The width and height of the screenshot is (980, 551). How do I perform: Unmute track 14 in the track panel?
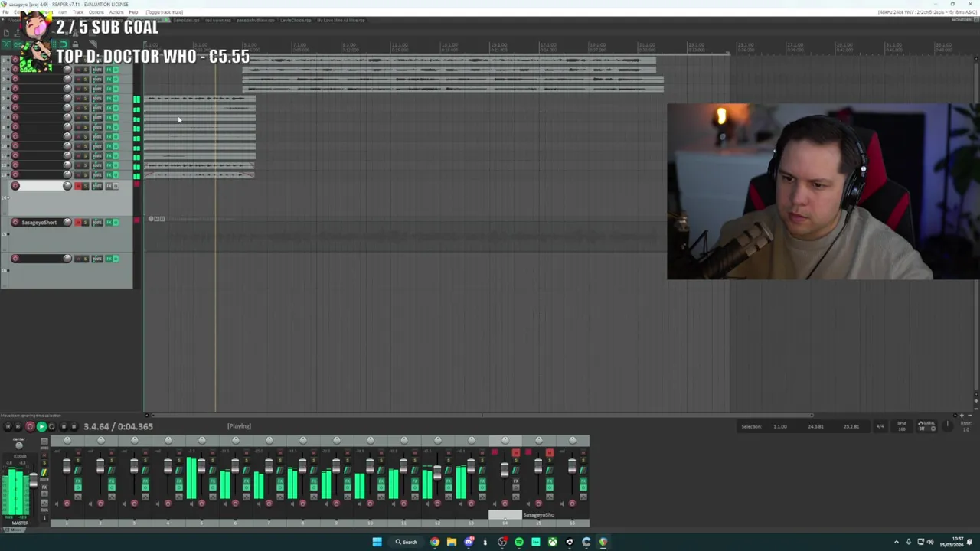pyautogui.click(x=78, y=186)
